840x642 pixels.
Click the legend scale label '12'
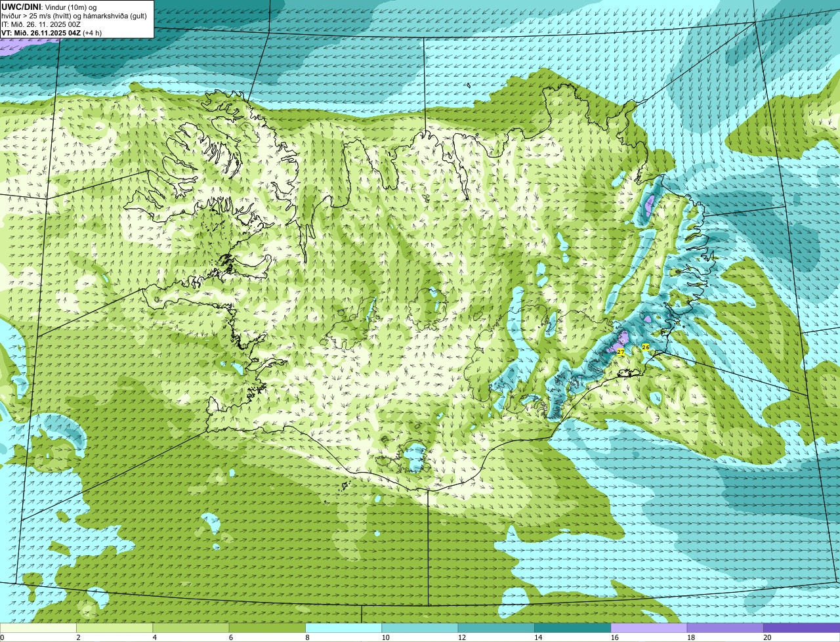point(462,637)
